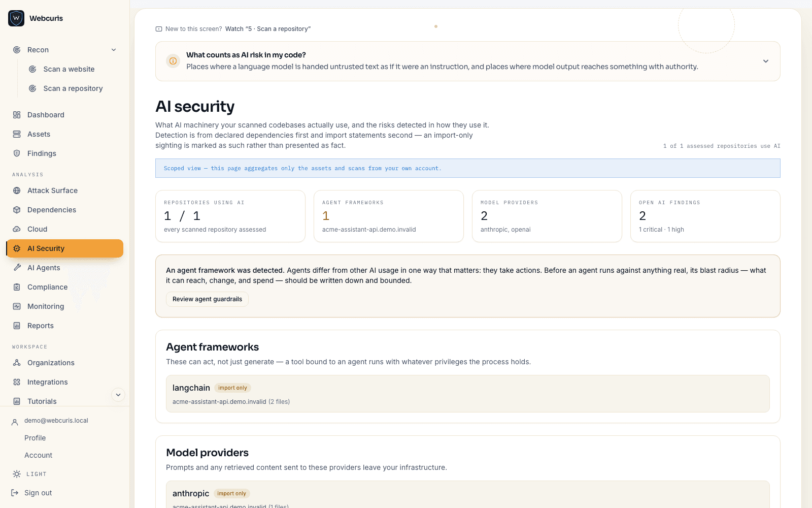Click the Organizations icon

tap(17, 363)
